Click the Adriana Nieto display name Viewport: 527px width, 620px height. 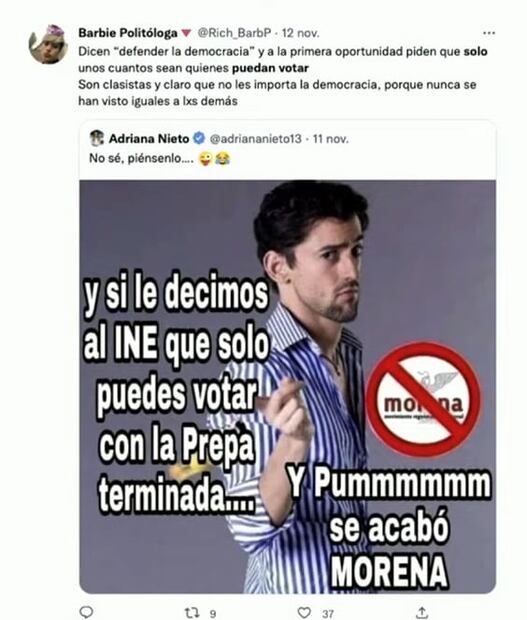(149, 139)
